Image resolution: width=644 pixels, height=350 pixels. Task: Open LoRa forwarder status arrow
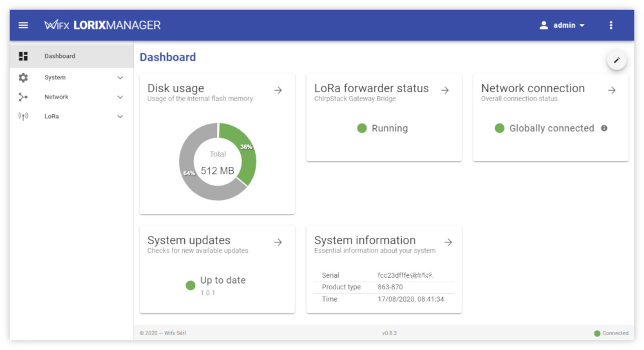(445, 90)
